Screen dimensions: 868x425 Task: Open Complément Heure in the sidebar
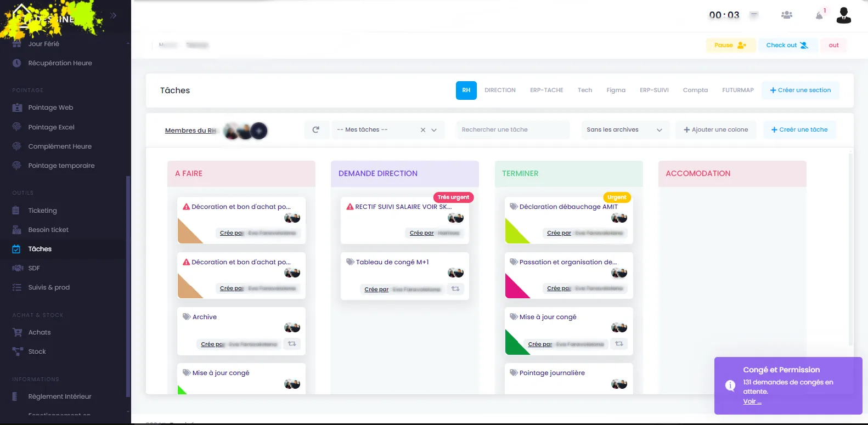(x=60, y=146)
